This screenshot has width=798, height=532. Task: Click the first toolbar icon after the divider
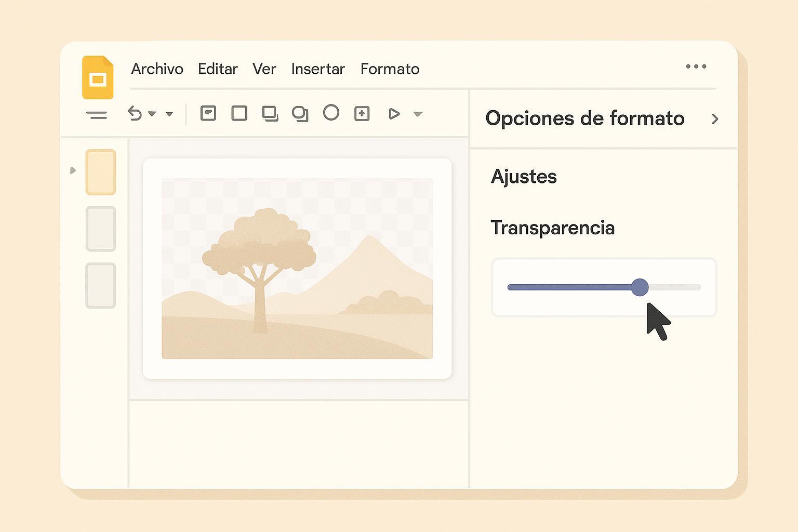click(208, 113)
